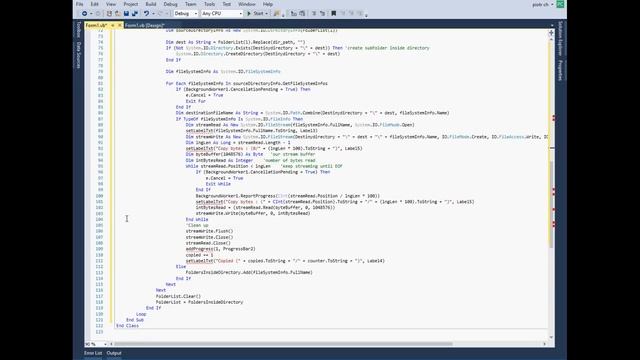This screenshot has width=640, height=360.
Task: Open the Solution Explorer side tab
Action: 560,39
